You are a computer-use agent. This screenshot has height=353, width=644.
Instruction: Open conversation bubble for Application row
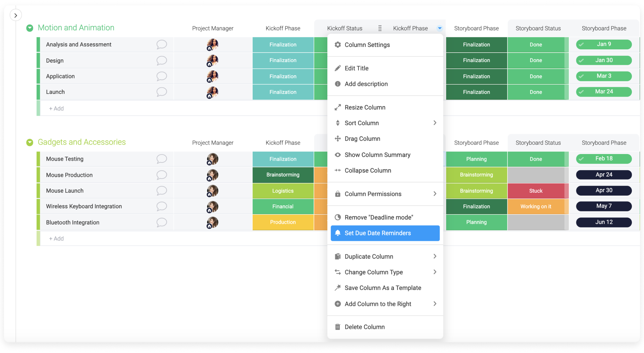(162, 76)
